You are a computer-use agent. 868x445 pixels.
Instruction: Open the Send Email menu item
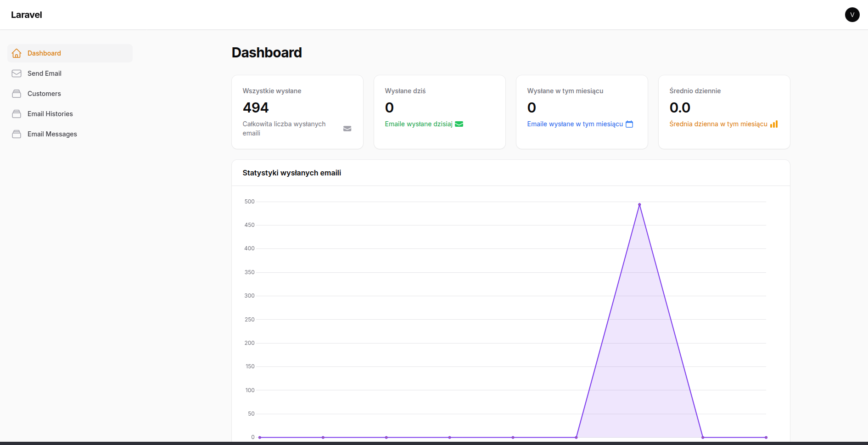click(45, 73)
